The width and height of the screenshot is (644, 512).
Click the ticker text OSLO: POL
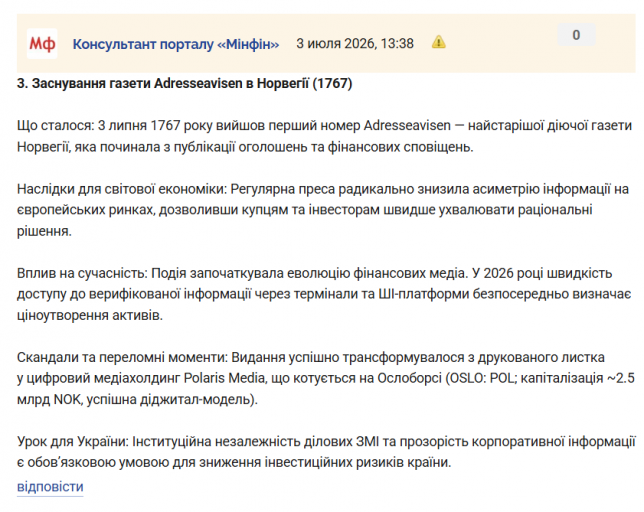(482, 378)
